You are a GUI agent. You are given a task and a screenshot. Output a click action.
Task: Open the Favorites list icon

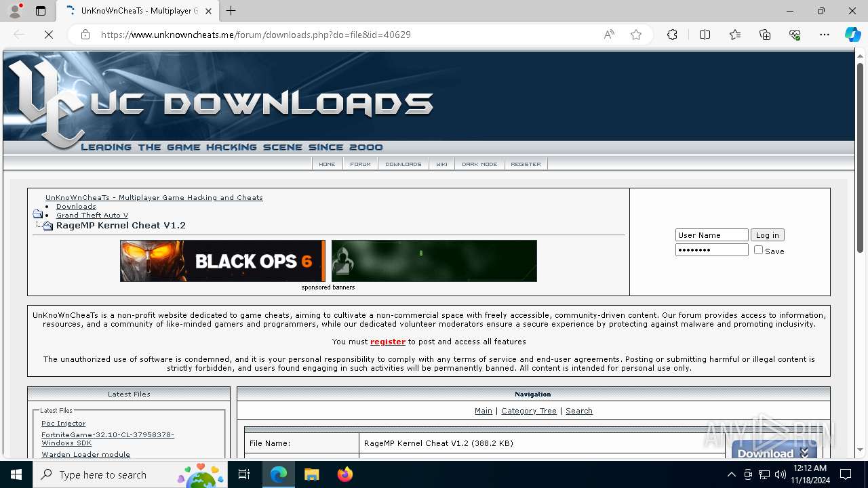coord(735,35)
